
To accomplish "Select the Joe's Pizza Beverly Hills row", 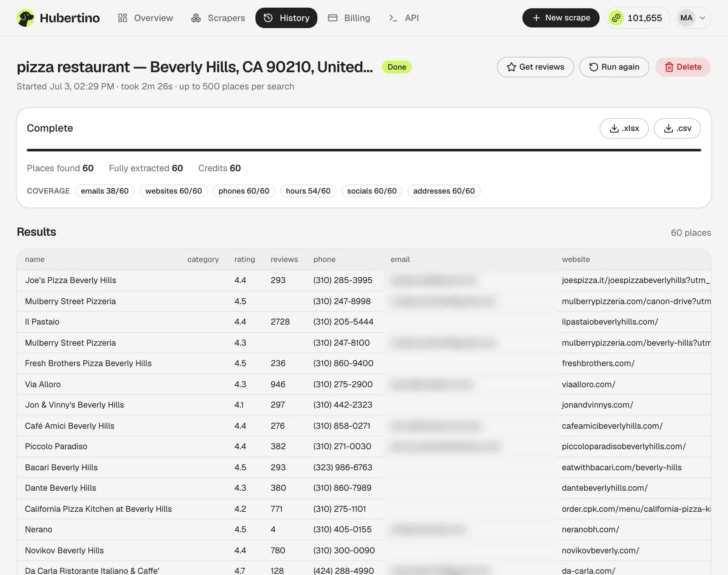I will click(364, 280).
